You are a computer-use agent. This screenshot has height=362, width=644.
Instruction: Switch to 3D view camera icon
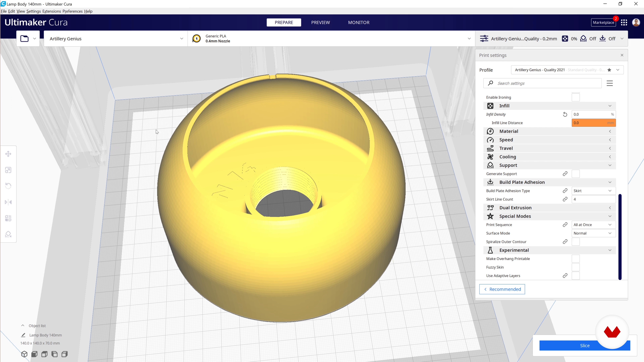point(24,354)
